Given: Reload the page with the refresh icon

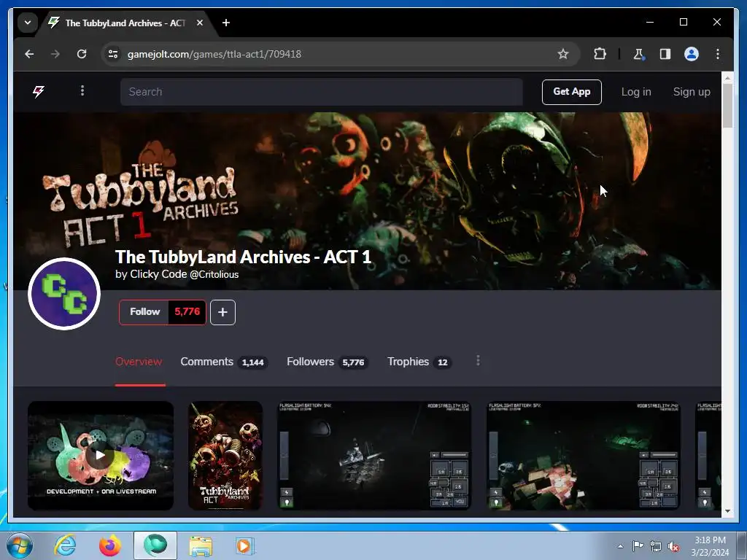Looking at the screenshot, I should pyautogui.click(x=82, y=54).
